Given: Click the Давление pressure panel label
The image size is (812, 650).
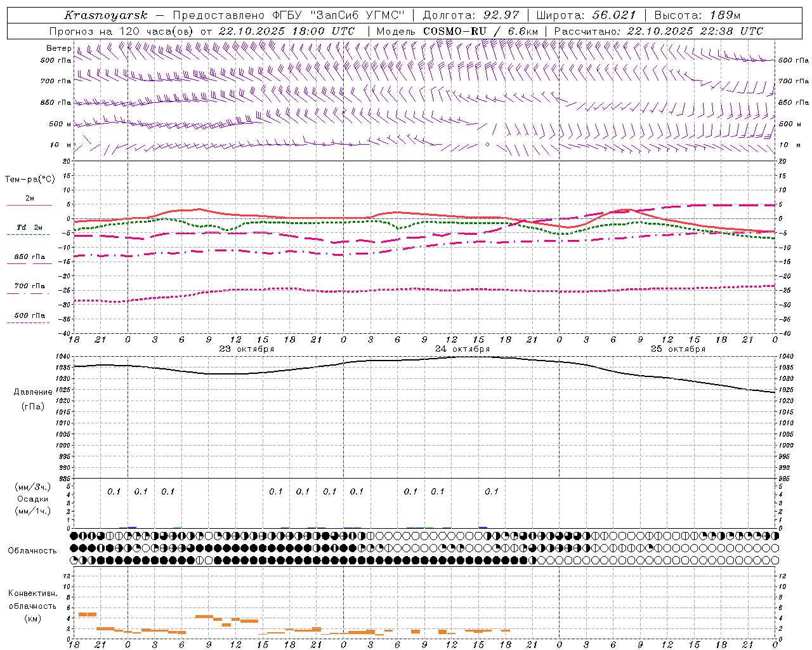Looking at the screenshot, I should point(33,392).
